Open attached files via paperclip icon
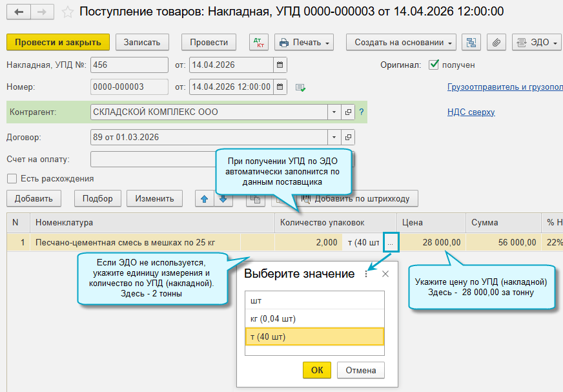Image resolution: width=563 pixels, height=392 pixels. (x=496, y=43)
